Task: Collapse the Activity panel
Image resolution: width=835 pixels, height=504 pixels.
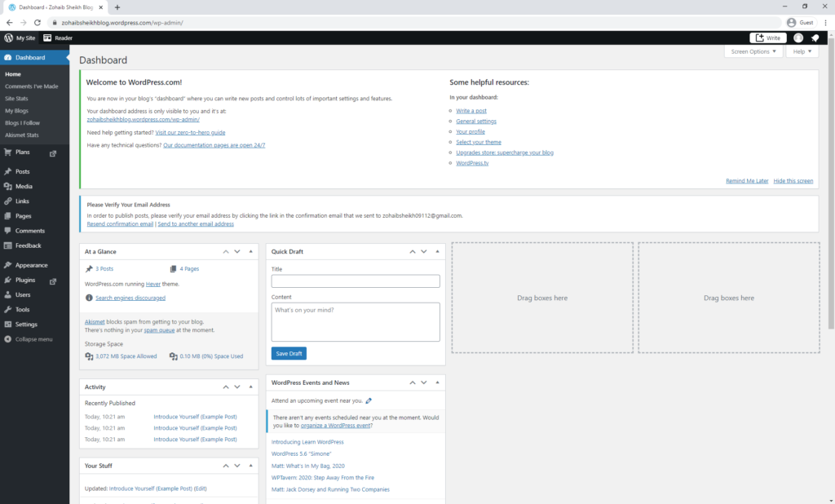Action: pos(251,387)
